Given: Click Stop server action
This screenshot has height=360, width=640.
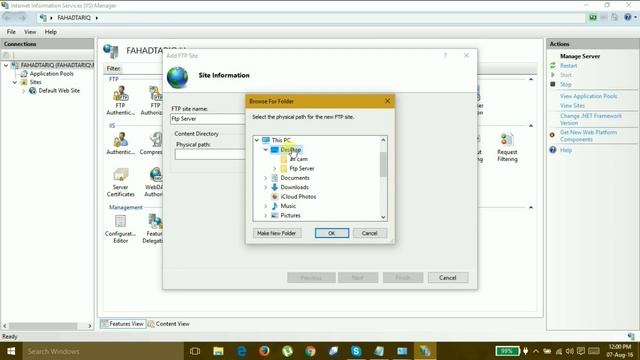Looking at the screenshot, I should 565,84.
